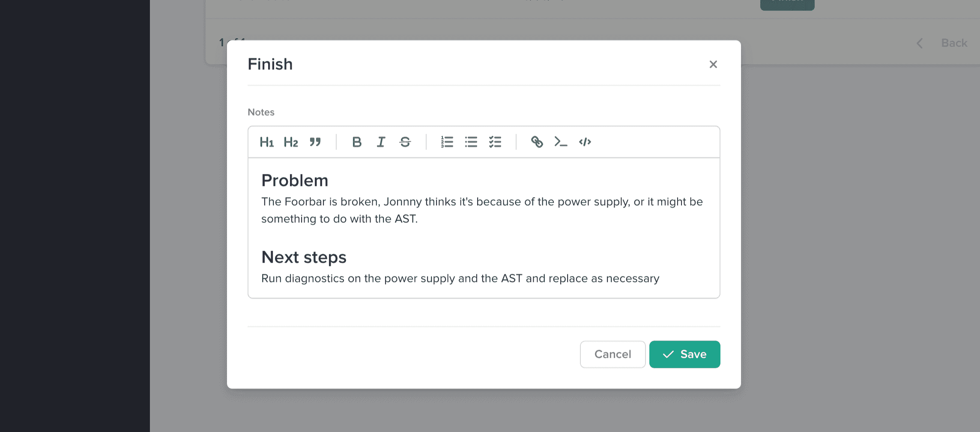This screenshot has height=432, width=980.
Task: Click the Next steps heading text
Action: [x=304, y=257]
